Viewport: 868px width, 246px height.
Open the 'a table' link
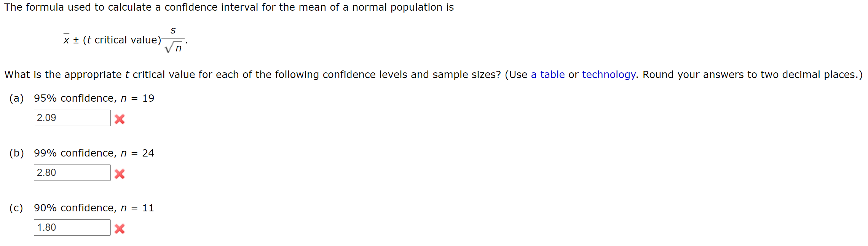click(x=548, y=75)
